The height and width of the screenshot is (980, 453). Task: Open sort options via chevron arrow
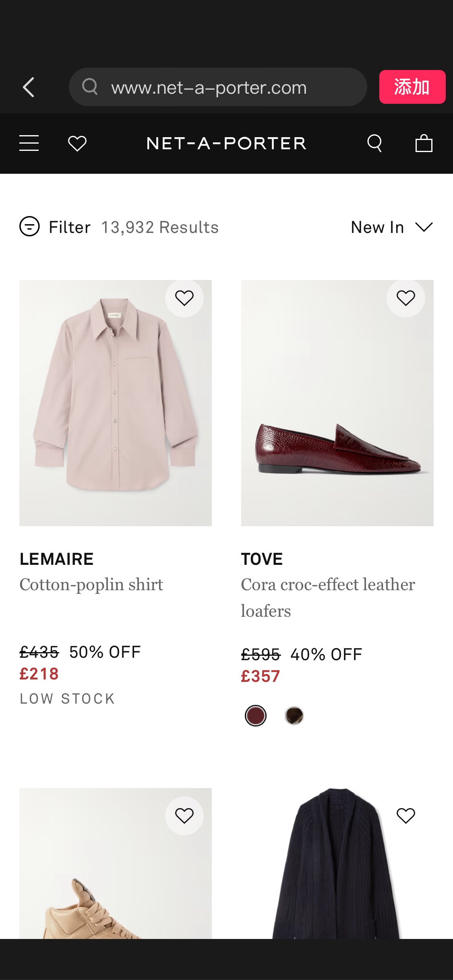tap(424, 227)
